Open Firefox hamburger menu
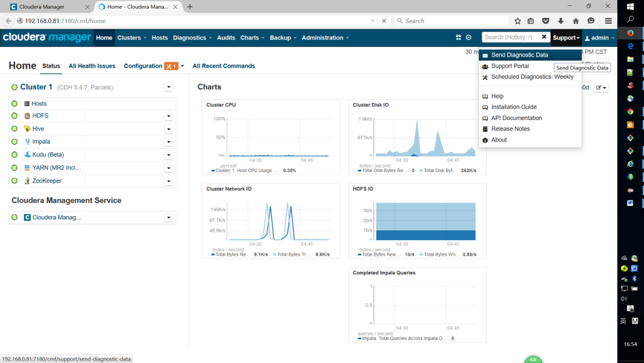Screen dimensions: 644x363 click(608, 21)
